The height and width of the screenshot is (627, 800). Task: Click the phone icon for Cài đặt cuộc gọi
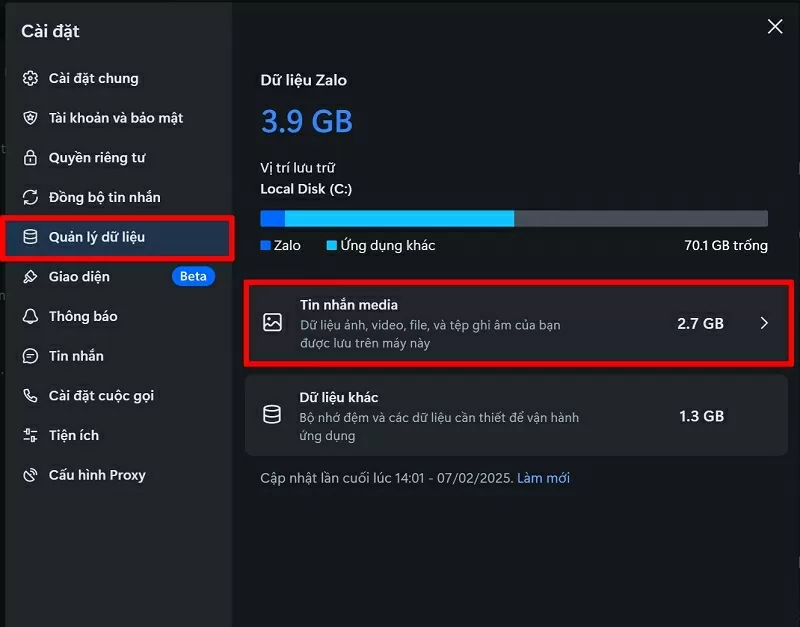coord(30,396)
